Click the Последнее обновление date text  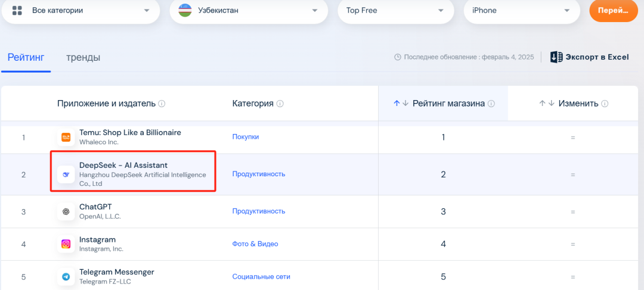point(469,57)
